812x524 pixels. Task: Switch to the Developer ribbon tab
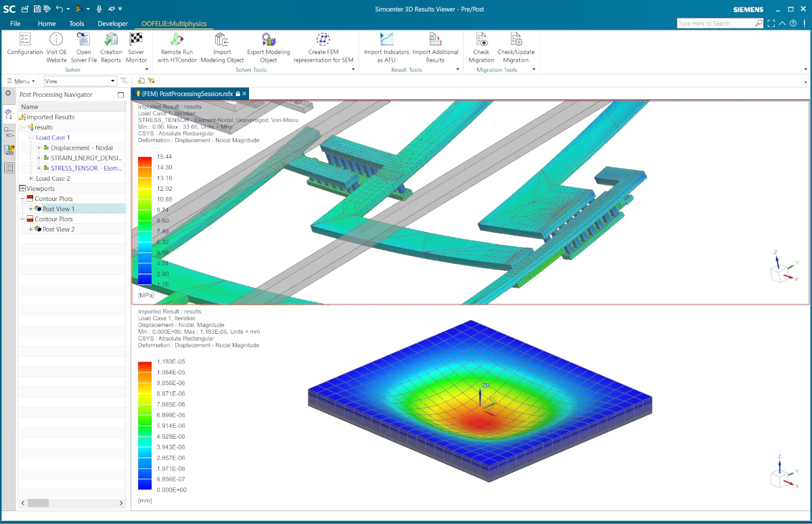pos(112,23)
